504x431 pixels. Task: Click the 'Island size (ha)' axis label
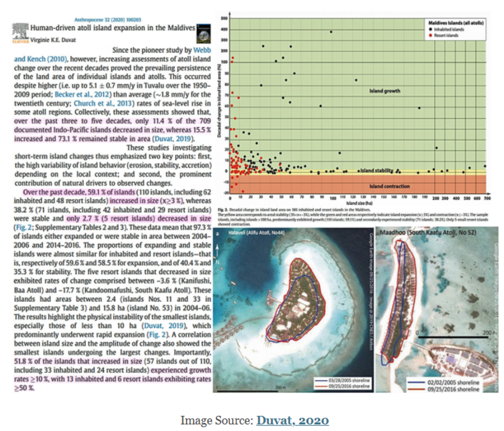pos(359,203)
